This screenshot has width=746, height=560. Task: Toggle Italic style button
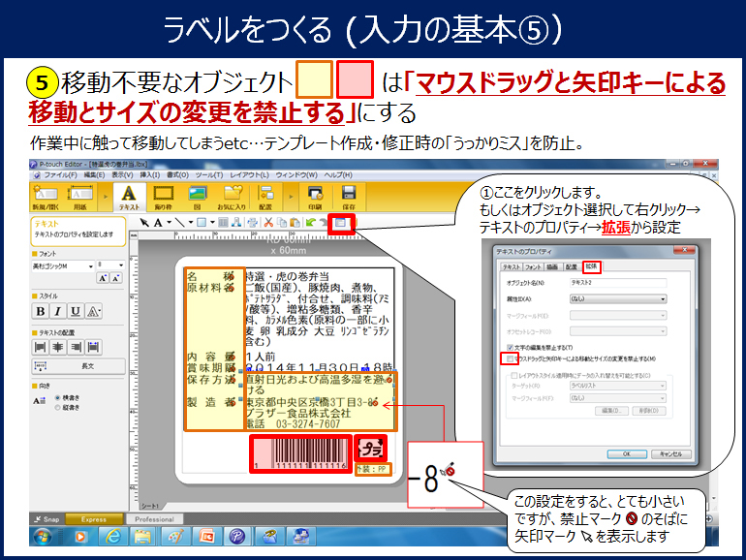pos(57,311)
